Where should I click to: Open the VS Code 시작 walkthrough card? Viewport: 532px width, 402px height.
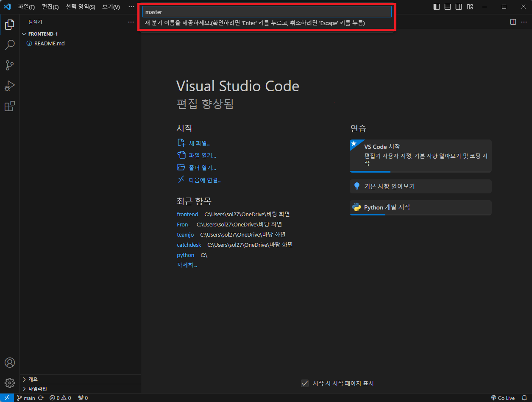(x=421, y=156)
